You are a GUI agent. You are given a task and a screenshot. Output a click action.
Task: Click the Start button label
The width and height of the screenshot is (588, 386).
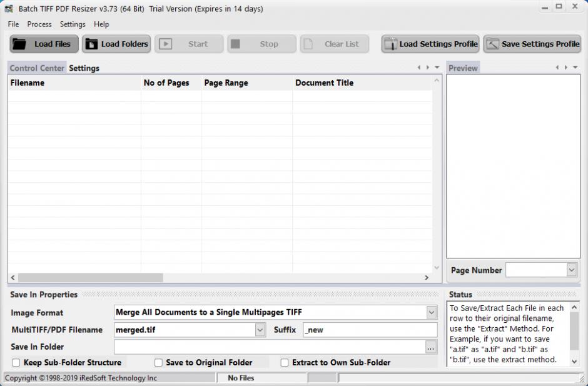tap(198, 44)
